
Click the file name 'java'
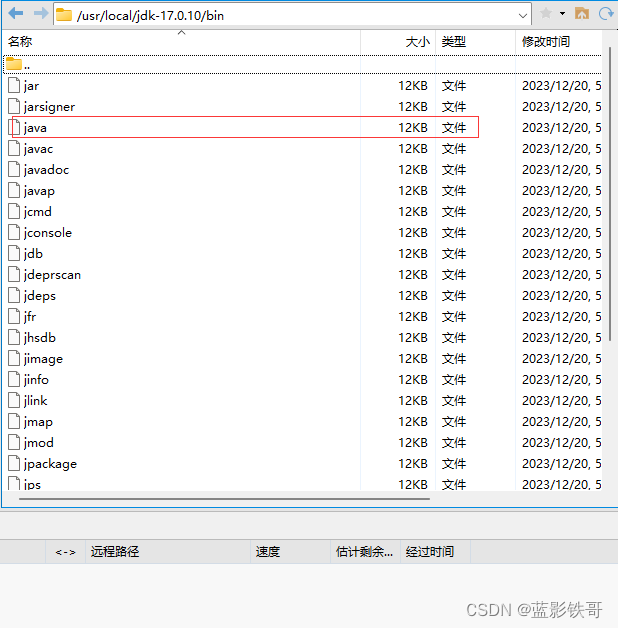(x=35, y=128)
